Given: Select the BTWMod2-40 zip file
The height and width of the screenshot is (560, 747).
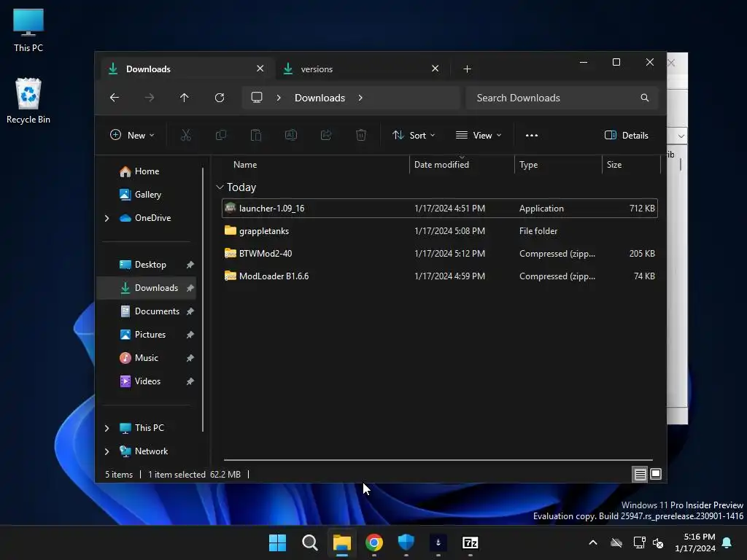Looking at the screenshot, I should click(x=439, y=254).
